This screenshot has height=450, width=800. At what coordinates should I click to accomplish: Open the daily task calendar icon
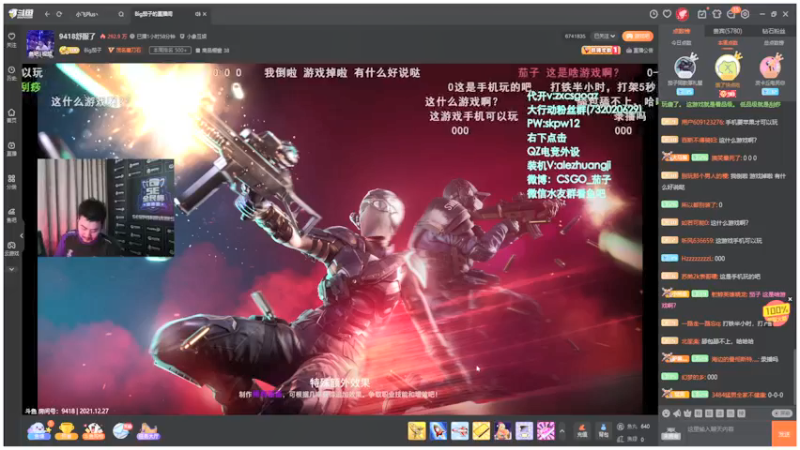tap(702, 14)
